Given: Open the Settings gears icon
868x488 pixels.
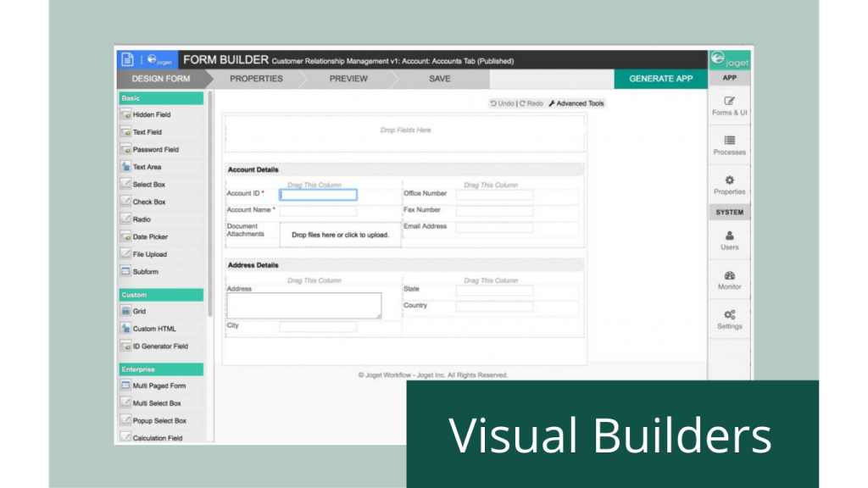Looking at the screenshot, I should (x=729, y=315).
